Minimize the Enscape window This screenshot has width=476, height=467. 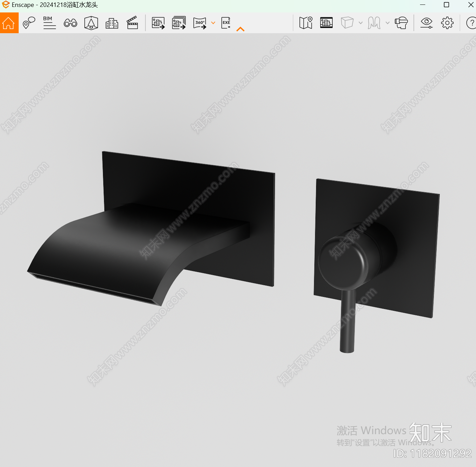pyautogui.click(x=422, y=5)
